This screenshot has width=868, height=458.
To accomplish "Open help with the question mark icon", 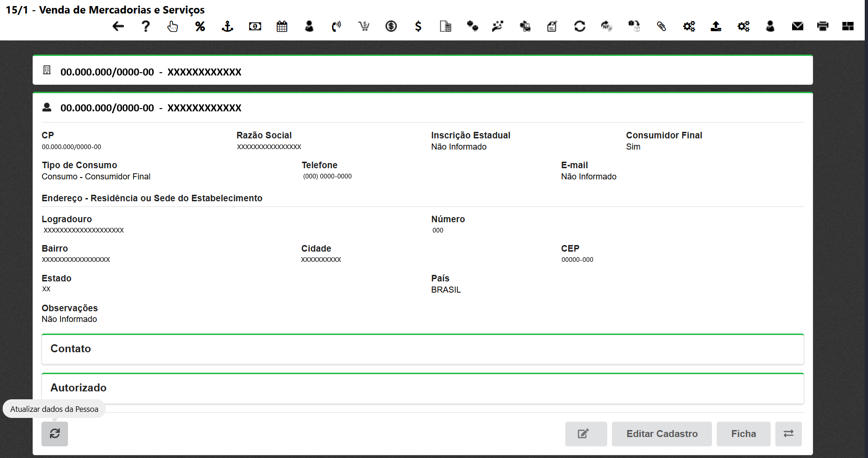I will click(x=146, y=27).
